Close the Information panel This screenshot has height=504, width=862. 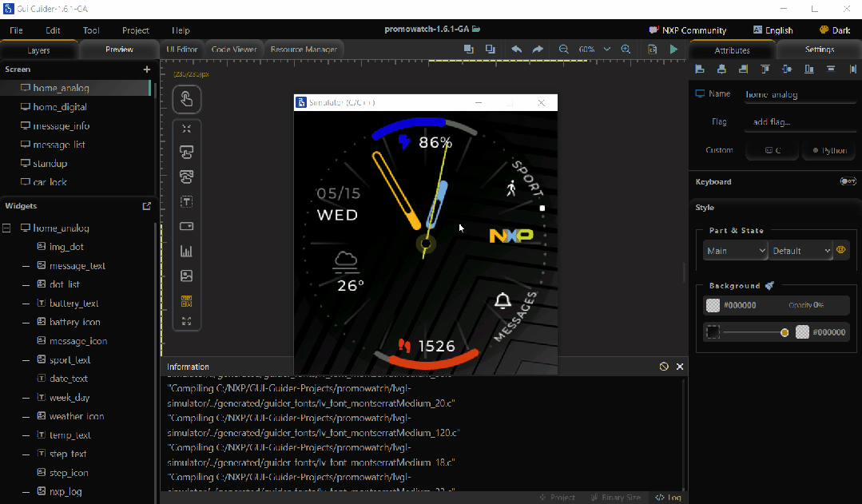point(680,367)
